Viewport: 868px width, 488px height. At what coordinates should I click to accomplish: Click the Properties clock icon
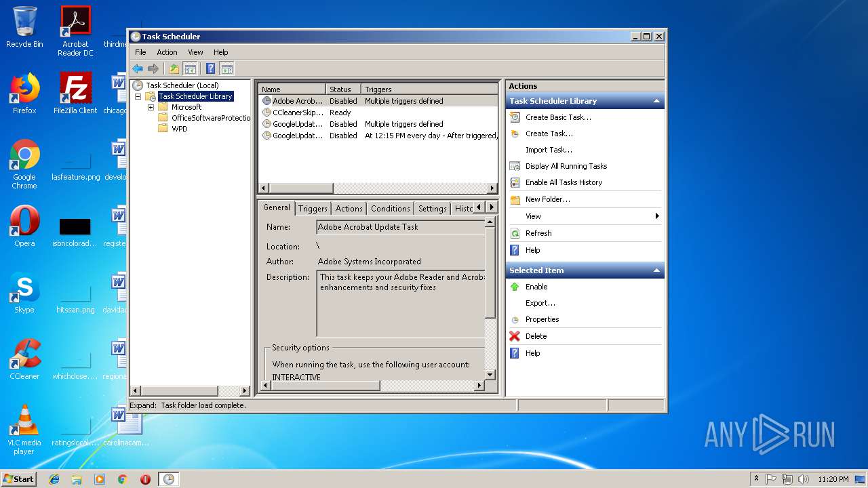[x=515, y=320]
